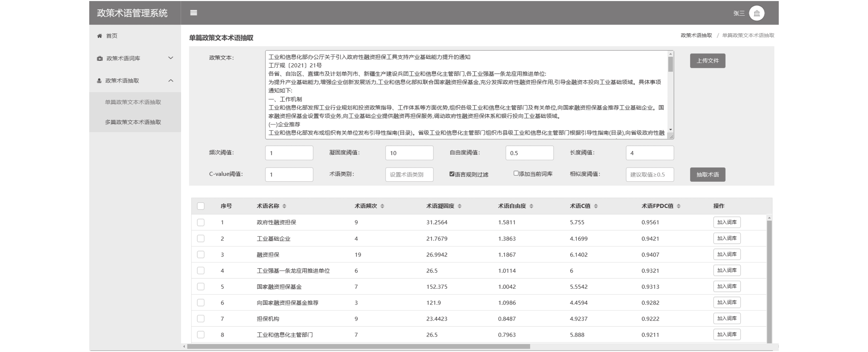Expand the 政策术语词库 chevron
This screenshot has width=868, height=352.
(x=171, y=58)
